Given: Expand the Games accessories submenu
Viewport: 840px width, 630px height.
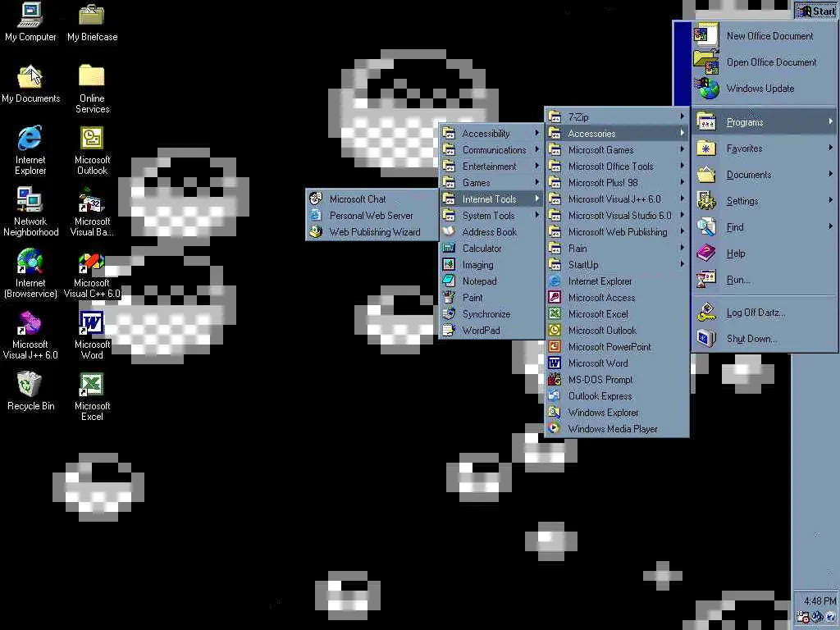Looking at the screenshot, I should point(491,183).
